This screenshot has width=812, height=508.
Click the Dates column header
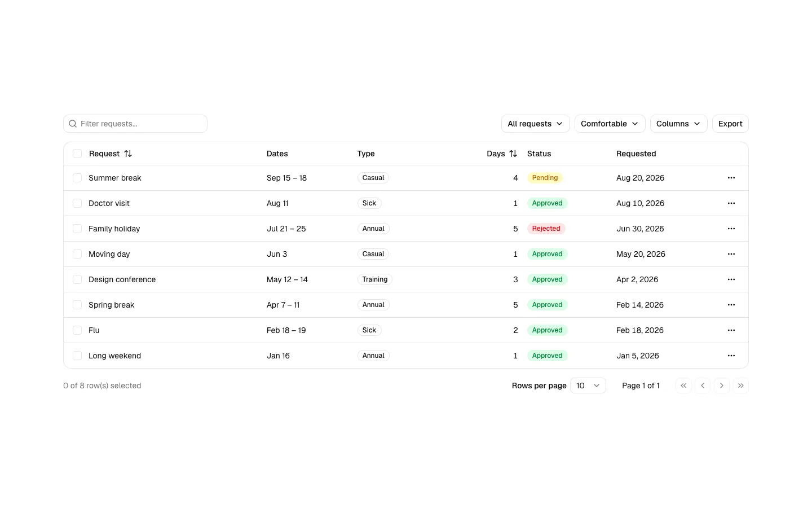277,154
